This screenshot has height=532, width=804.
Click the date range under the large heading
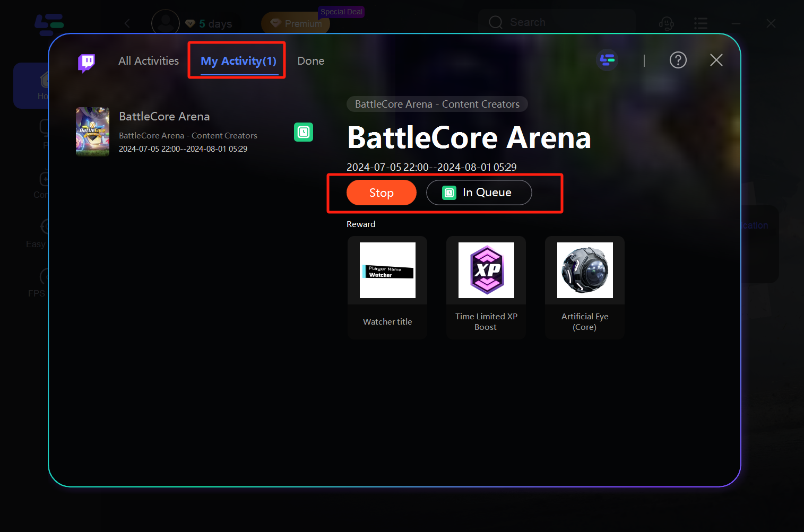point(431,167)
